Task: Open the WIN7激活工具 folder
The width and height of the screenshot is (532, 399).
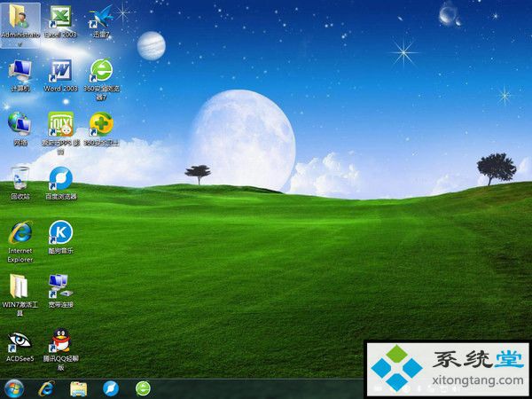Action: click(20, 295)
